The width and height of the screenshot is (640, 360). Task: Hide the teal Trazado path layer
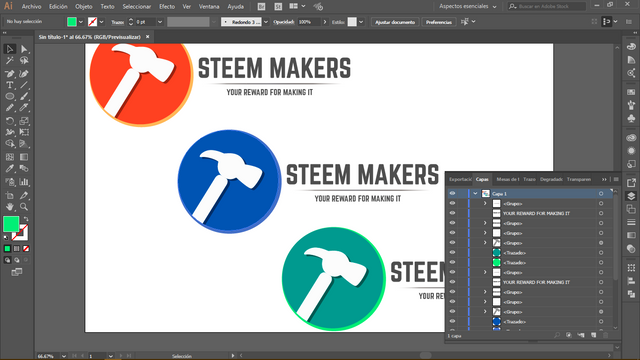[452, 253]
